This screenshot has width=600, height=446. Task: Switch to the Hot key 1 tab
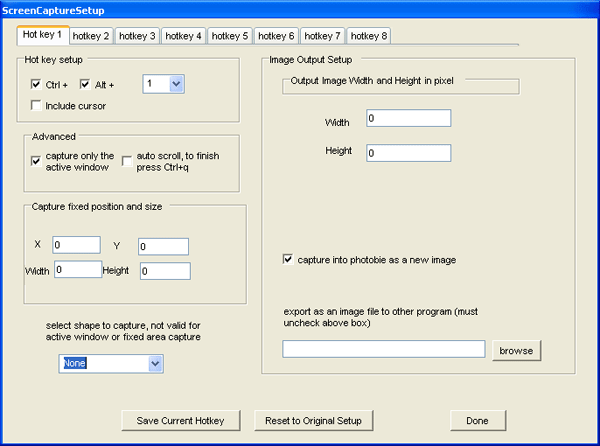[43, 35]
